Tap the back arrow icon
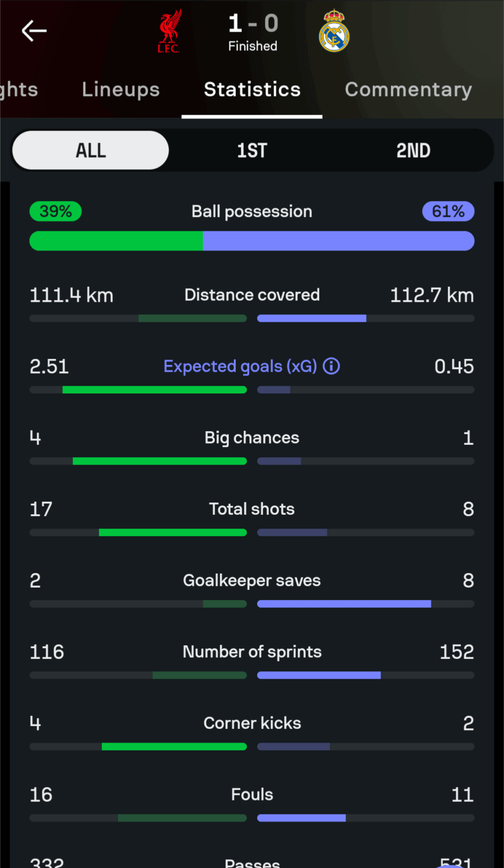This screenshot has width=504, height=868. [34, 31]
